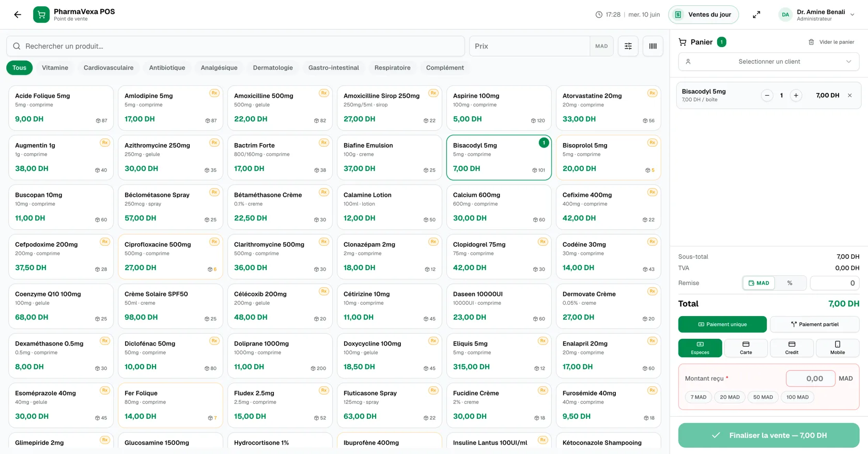Screen dimensions: 868x454
Task: Click the Montant reçu amount field
Action: [811, 379]
